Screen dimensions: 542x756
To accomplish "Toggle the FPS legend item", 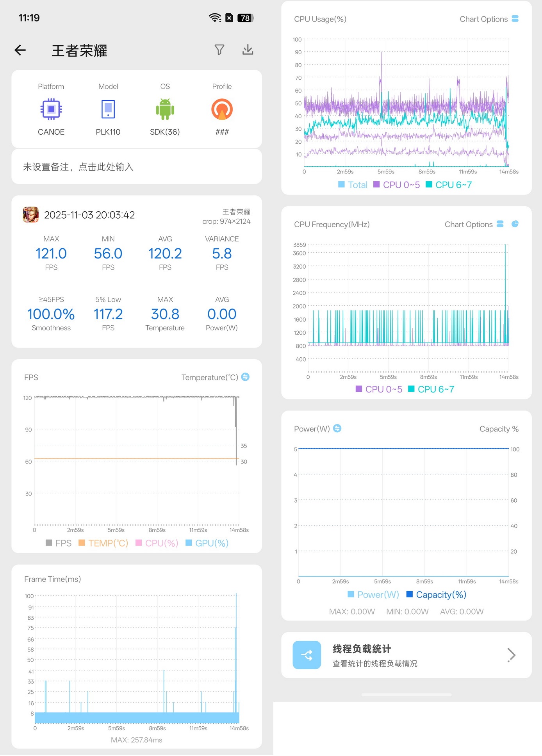I will coord(59,543).
